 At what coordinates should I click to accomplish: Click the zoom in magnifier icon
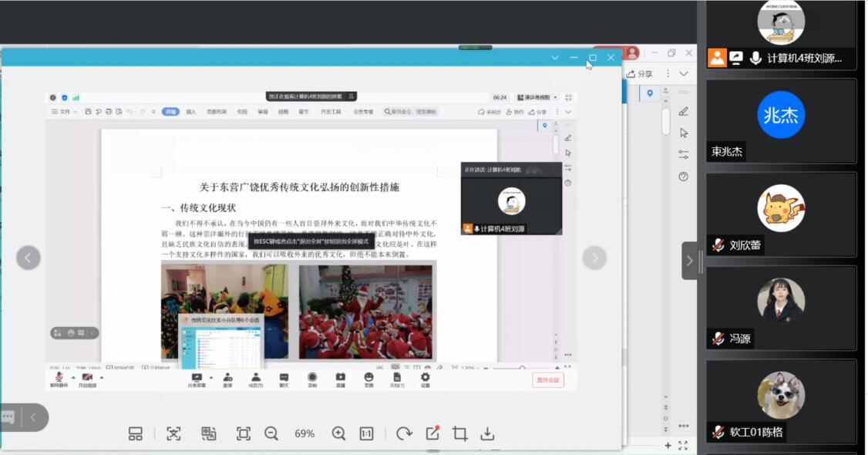coord(338,434)
